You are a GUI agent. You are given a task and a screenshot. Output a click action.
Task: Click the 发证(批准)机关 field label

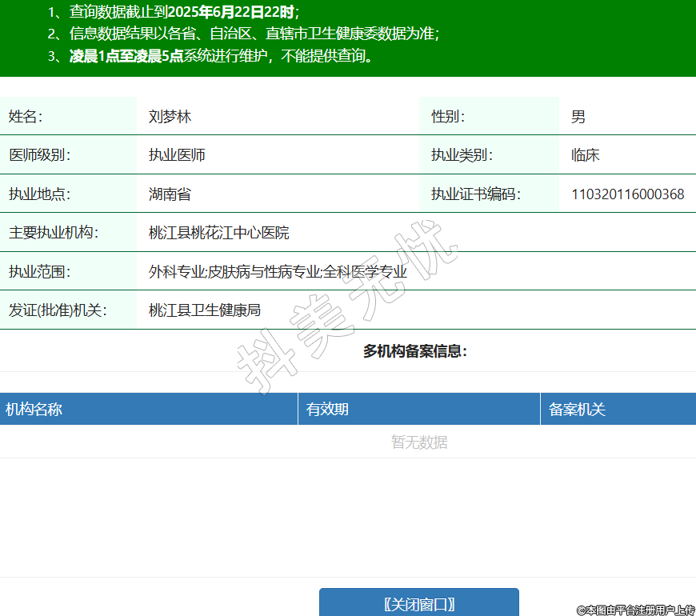[57, 310]
